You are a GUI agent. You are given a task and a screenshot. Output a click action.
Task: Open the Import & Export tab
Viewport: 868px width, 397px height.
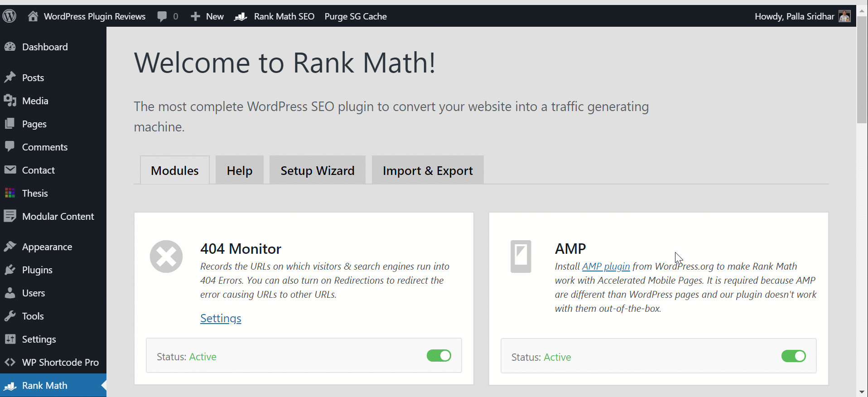point(427,170)
